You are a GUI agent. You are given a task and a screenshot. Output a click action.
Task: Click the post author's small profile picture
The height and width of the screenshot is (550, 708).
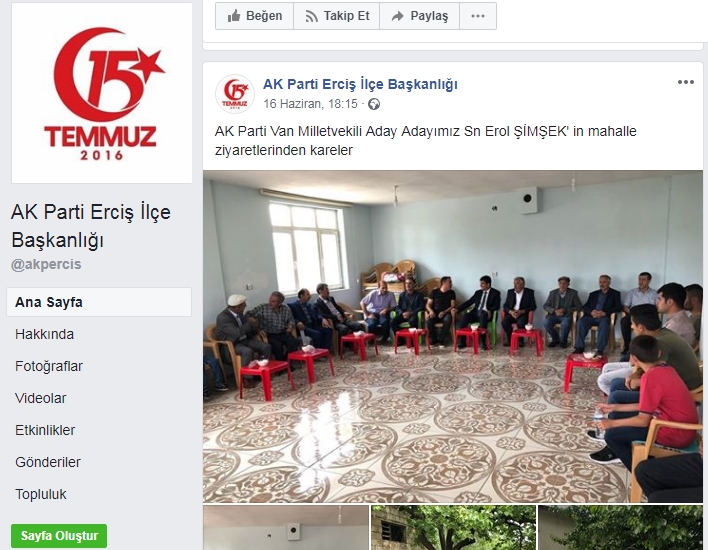(235, 94)
